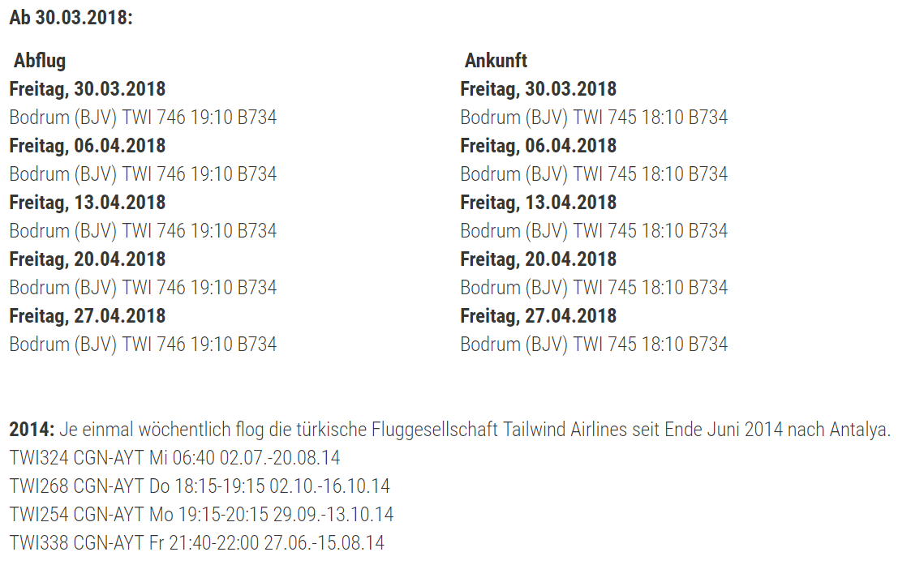The height and width of the screenshot is (565, 924).
Task: Select departure date Freitag, 30.03.2018
Action: (87, 89)
